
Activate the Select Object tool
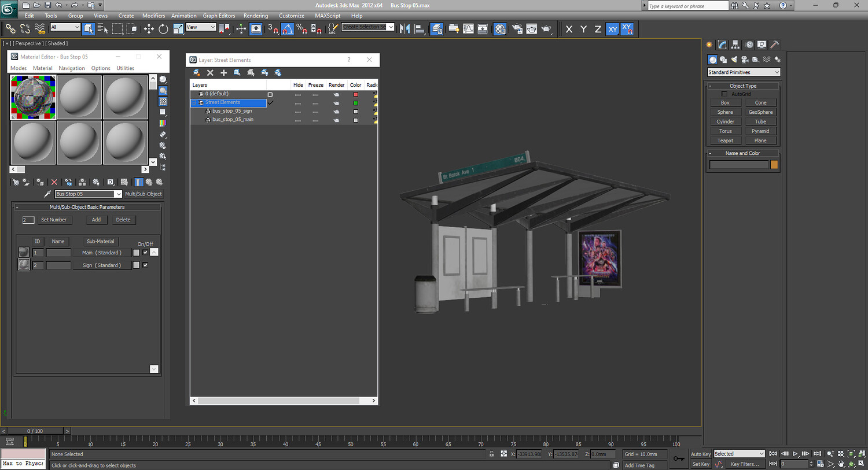[88, 28]
